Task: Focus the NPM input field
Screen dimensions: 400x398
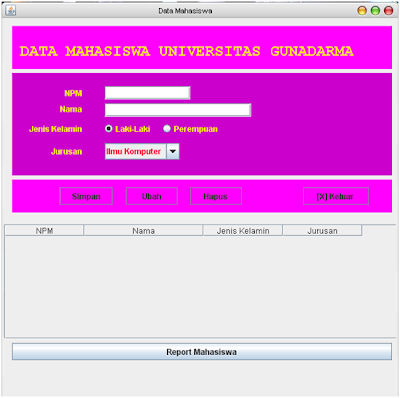Action: (147, 93)
